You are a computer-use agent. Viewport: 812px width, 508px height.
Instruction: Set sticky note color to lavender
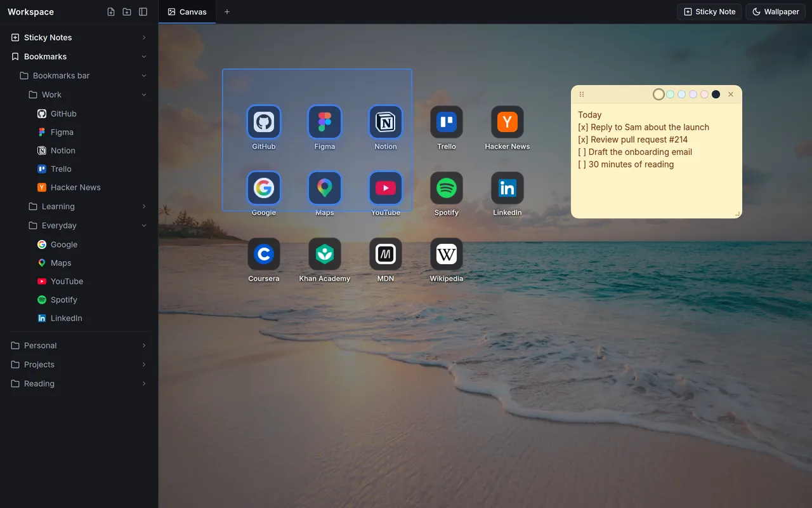coord(693,95)
